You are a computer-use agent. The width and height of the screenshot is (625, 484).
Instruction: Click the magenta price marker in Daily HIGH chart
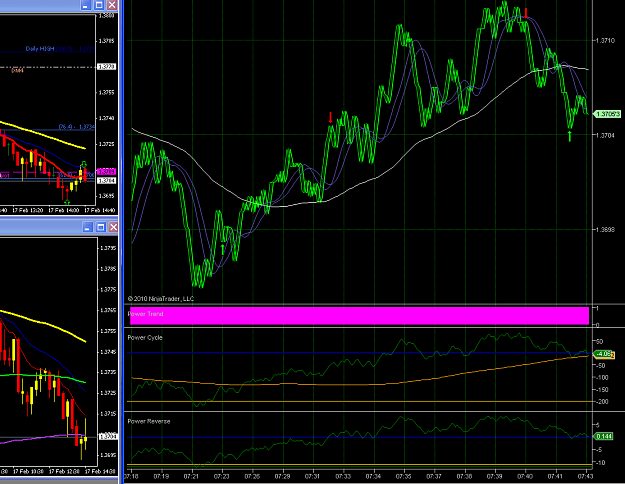tap(106, 171)
